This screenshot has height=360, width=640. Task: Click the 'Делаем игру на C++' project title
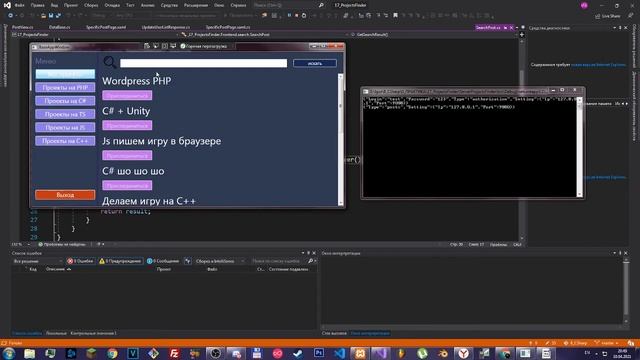pyautogui.click(x=149, y=201)
